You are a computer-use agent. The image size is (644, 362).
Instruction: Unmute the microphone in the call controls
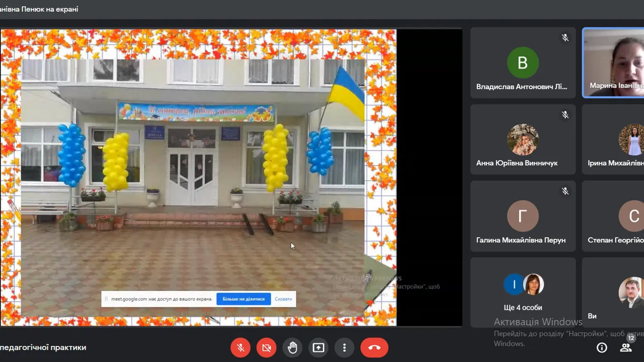pyautogui.click(x=240, y=348)
